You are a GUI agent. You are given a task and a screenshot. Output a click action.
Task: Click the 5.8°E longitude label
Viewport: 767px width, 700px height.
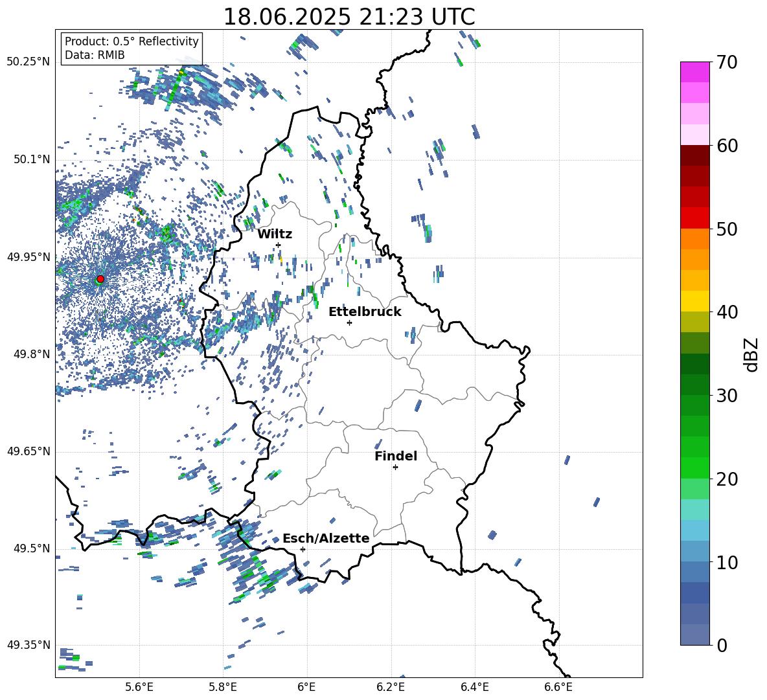(223, 687)
